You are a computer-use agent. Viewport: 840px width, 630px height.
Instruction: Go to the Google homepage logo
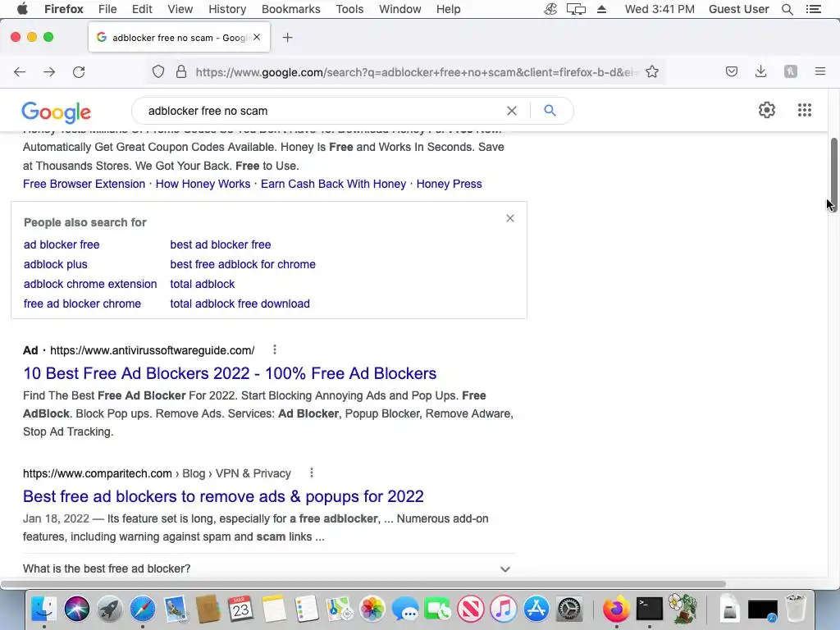pos(57,112)
